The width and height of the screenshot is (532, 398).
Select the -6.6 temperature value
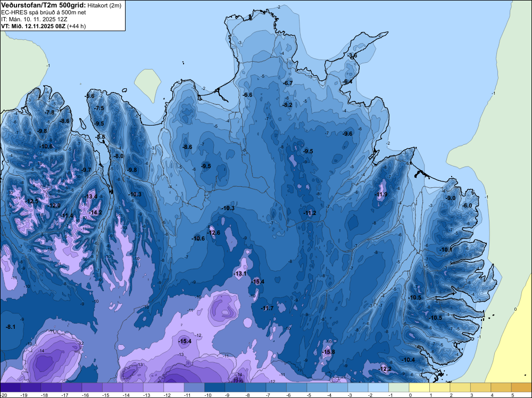[x=248, y=95]
